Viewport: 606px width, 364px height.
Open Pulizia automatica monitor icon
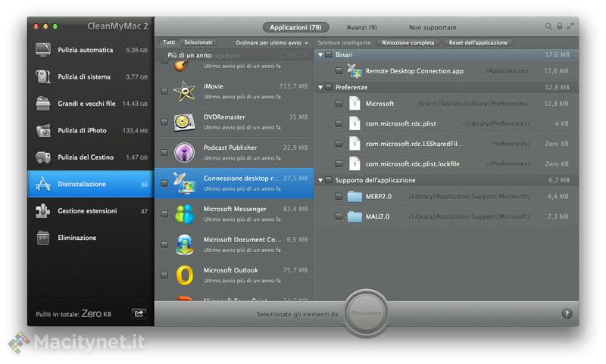[43, 50]
